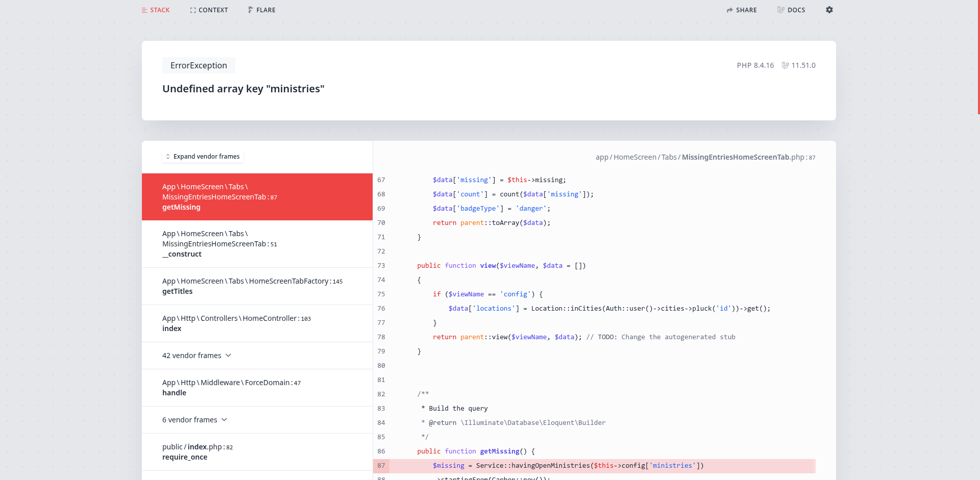Select the getTitles stack frame

click(x=257, y=286)
